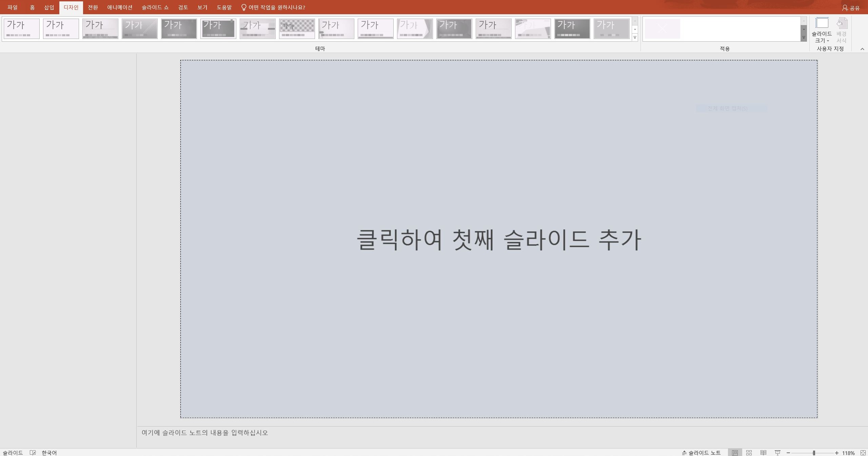Click to add the first slide
This screenshot has height=456, width=868.
(x=498, y=239)
